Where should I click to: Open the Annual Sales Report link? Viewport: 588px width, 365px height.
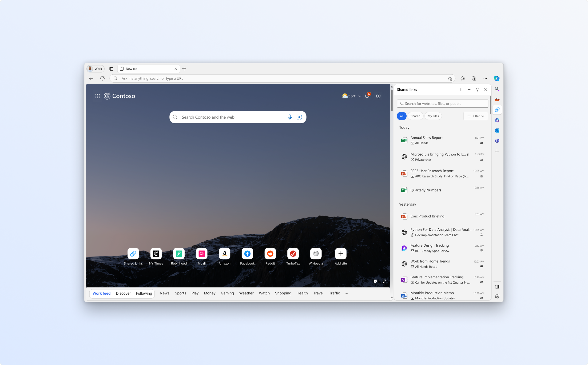point(426,138)
